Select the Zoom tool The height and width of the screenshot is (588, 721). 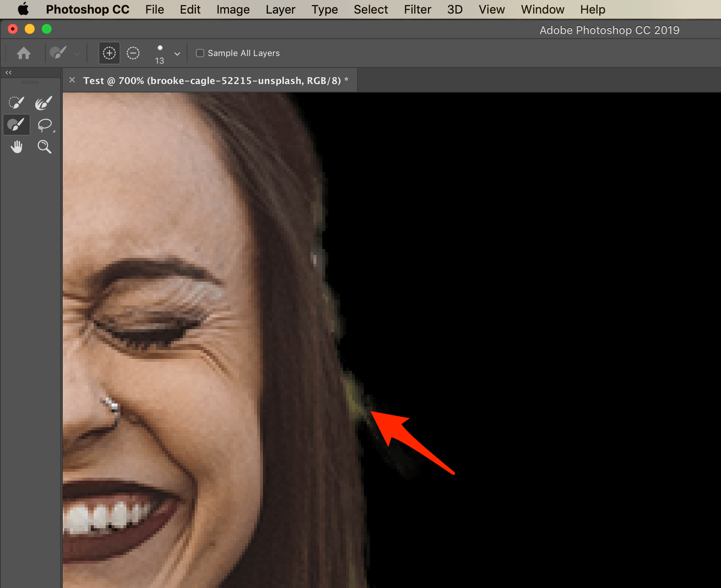click(x=45, y=147)
